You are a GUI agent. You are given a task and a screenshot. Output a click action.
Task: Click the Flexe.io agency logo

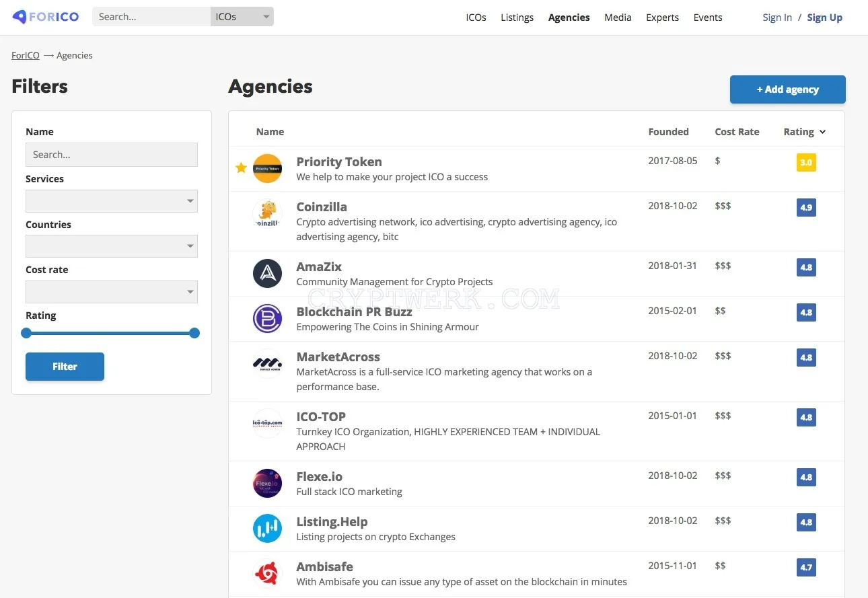pos(267,484)
